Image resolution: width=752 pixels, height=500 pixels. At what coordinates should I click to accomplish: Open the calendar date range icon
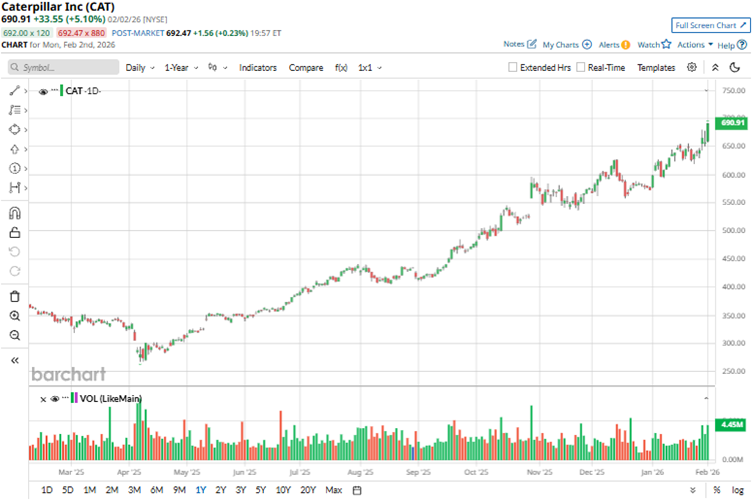(x=357, y=490)
